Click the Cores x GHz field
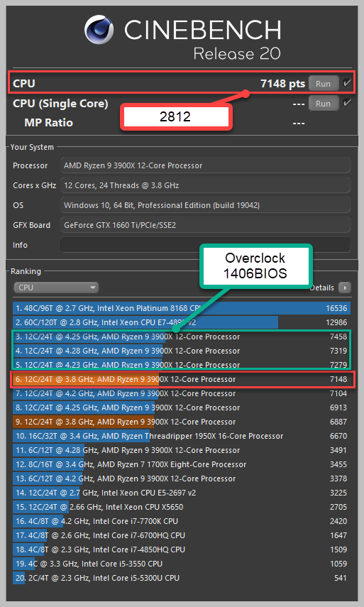This screenshot has width=364, height=607. point(205,185)
